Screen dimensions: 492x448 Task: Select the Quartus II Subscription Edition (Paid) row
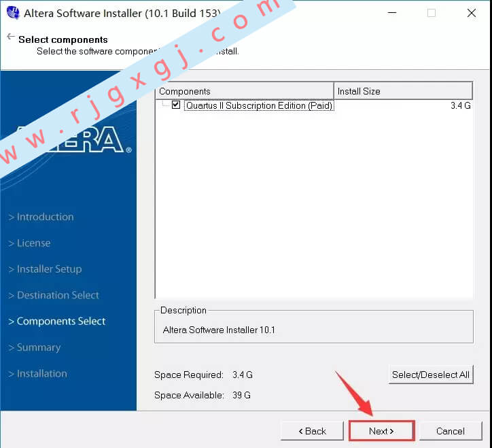point(314,105)
